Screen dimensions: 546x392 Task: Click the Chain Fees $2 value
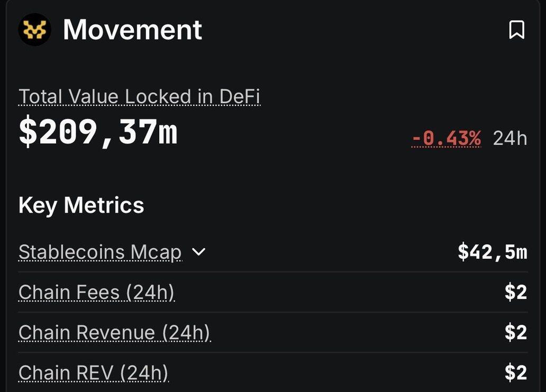[516, 292]
